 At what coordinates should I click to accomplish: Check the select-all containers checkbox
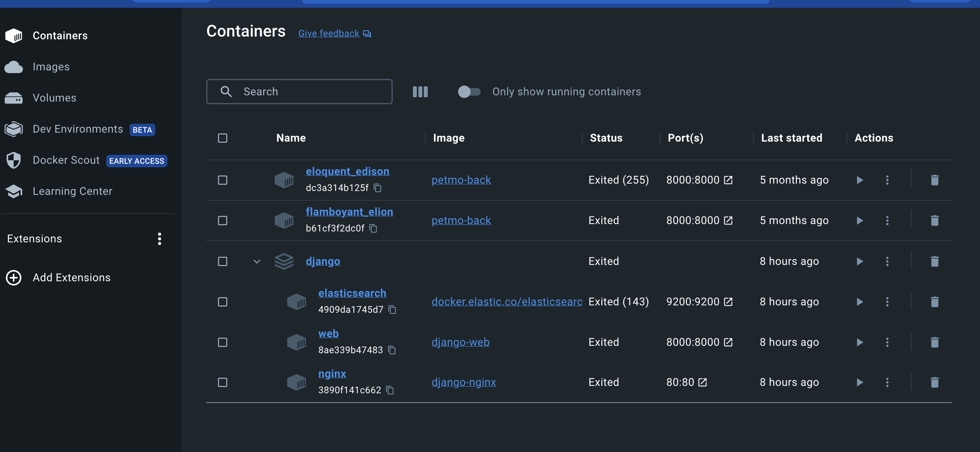(222, 138)
